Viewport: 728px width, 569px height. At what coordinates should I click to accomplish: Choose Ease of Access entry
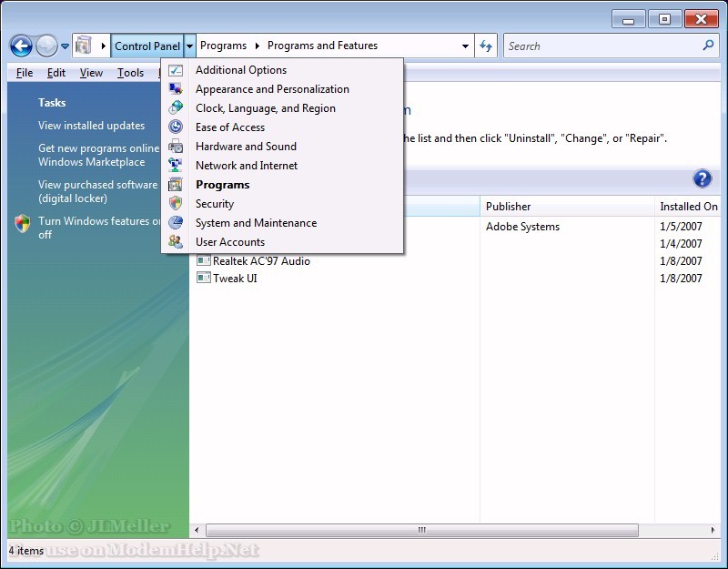(282, 127)
